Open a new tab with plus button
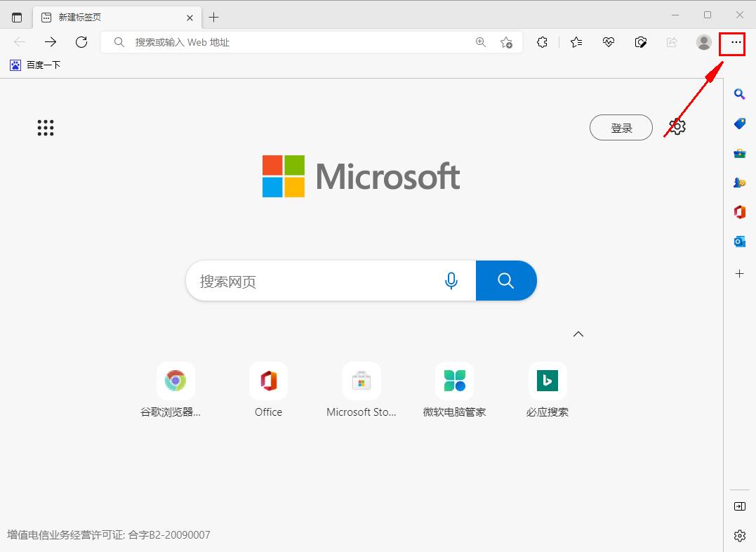The height and width of the screenshot is (552, 756). coord(213,18)
